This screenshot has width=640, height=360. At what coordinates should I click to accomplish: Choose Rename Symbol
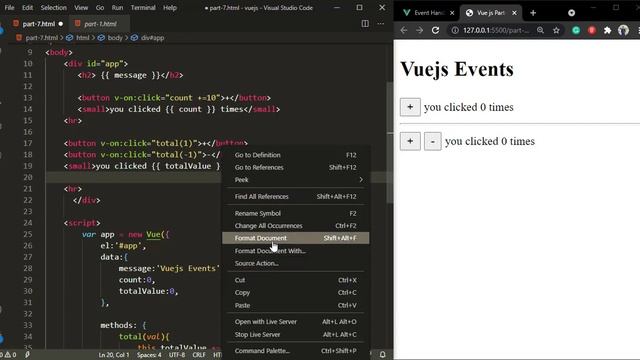point(296,213)
